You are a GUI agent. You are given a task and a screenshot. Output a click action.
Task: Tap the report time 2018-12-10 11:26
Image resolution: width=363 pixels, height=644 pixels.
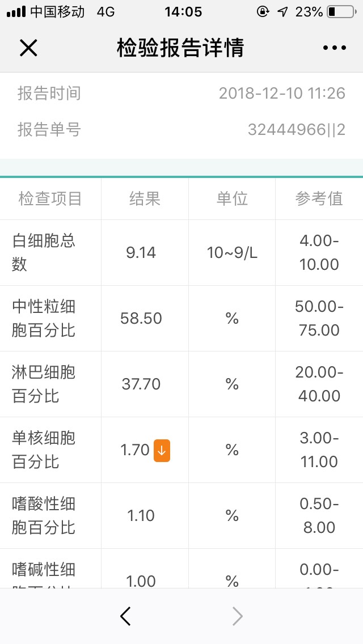pos(282,93)
